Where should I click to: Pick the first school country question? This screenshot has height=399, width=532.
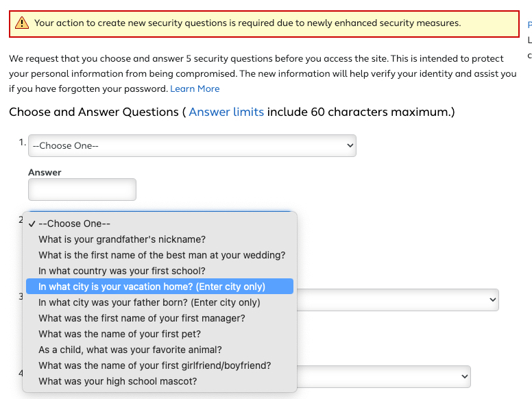[122, 271]
